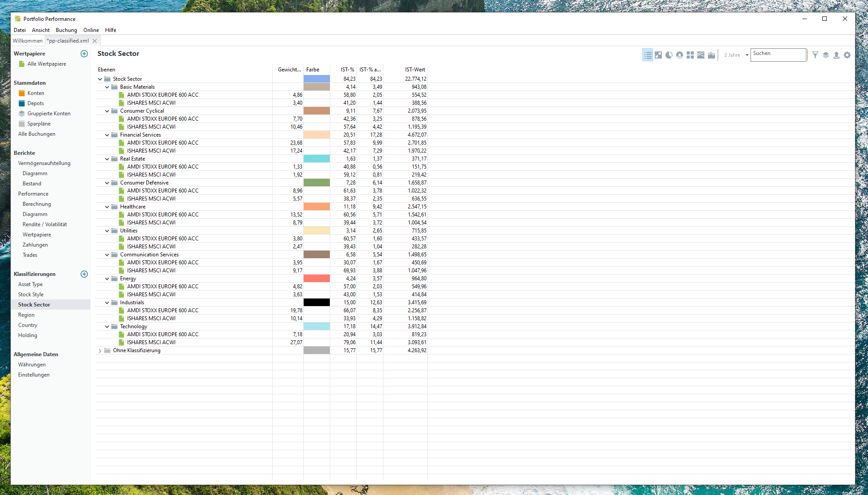Collapse the Technology node

click(x=107, y=326)
